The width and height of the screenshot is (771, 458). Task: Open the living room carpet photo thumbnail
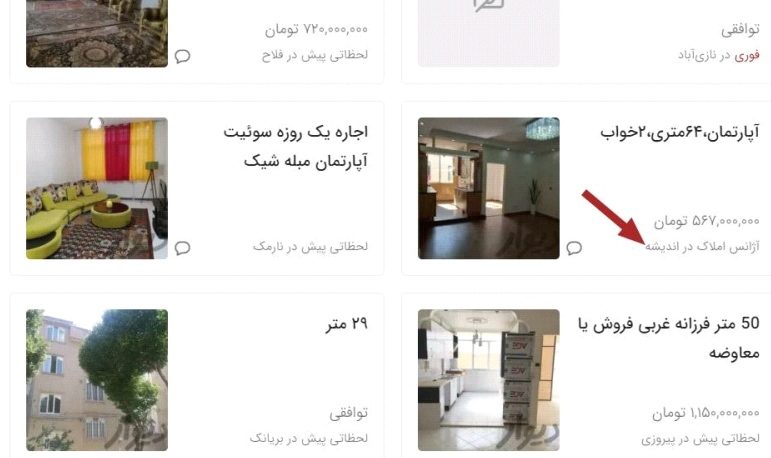(x=97, y=33)
